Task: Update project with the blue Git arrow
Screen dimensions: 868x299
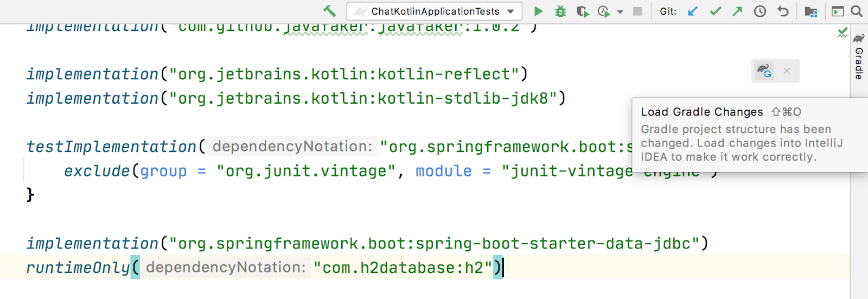Action: pos(693,11)
